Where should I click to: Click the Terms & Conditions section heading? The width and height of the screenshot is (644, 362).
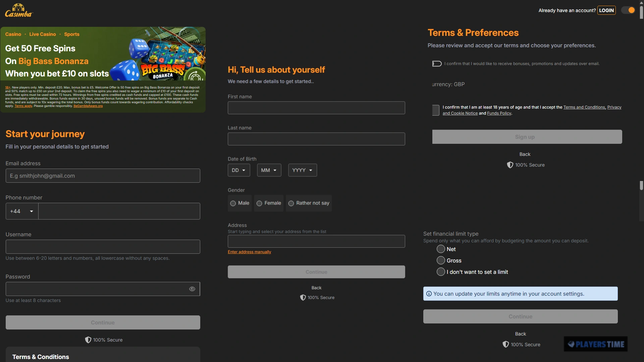pyautogui.click(x=41, y=357)
